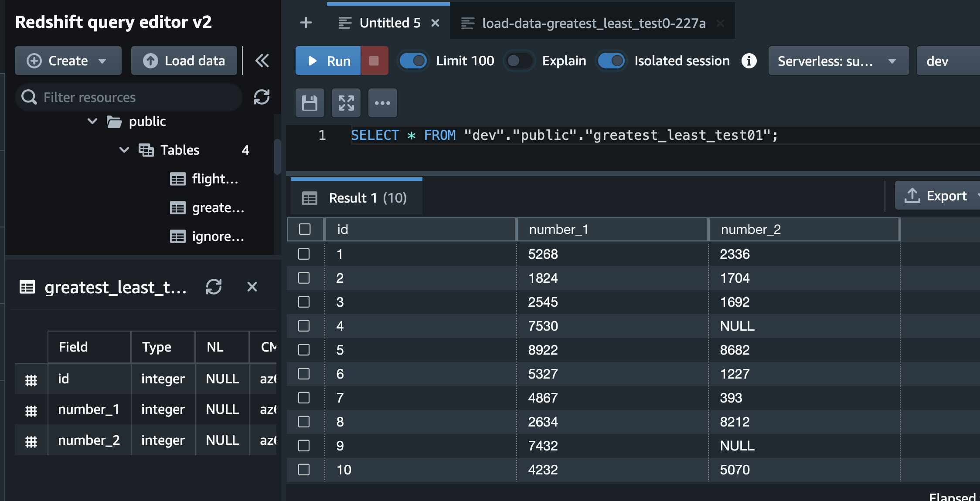The image size is (980, 501).
Task: Close the greatest_least_t table details panel
Action: [252, 287]
